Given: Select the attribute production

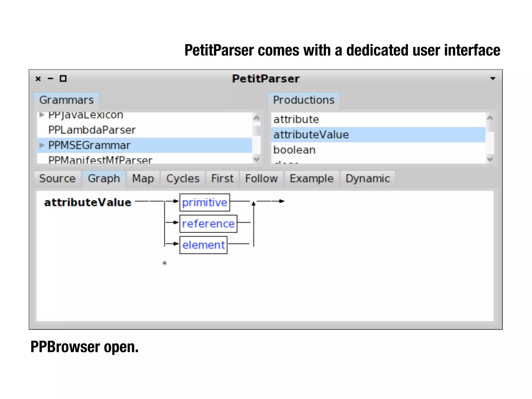Looking at the screenshot, I should click(x=378, y=119).
